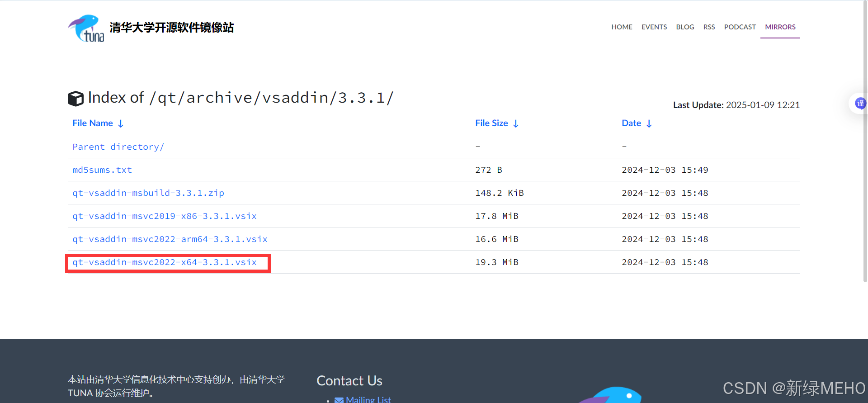
Task: Click the 17.8 MiB size cell
Action: click(x=497, y=216)
